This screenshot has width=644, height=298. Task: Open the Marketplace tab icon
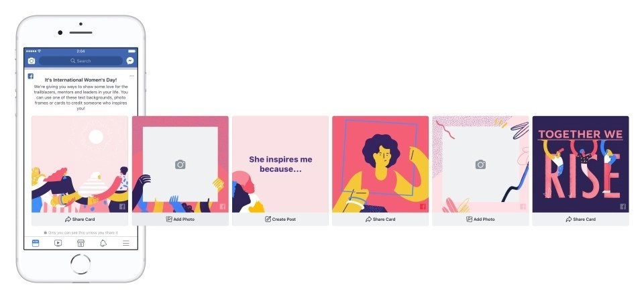pos(80,244)
